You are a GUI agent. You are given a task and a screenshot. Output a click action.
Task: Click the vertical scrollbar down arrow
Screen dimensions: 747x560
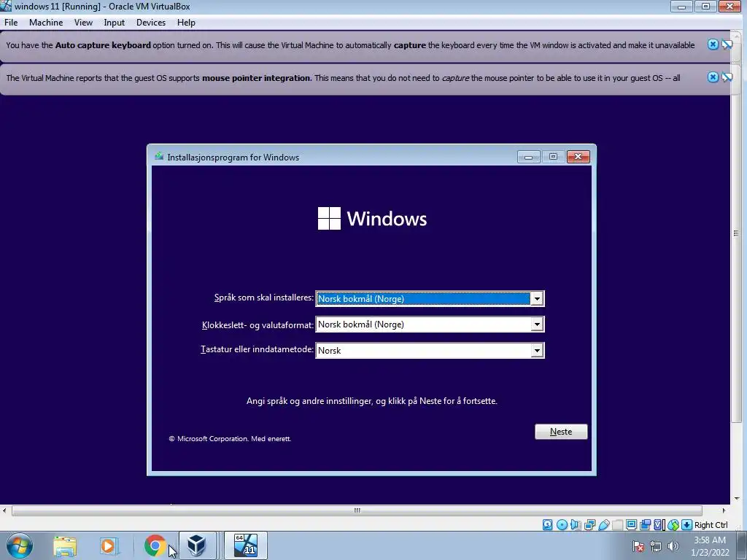point(737,499)
